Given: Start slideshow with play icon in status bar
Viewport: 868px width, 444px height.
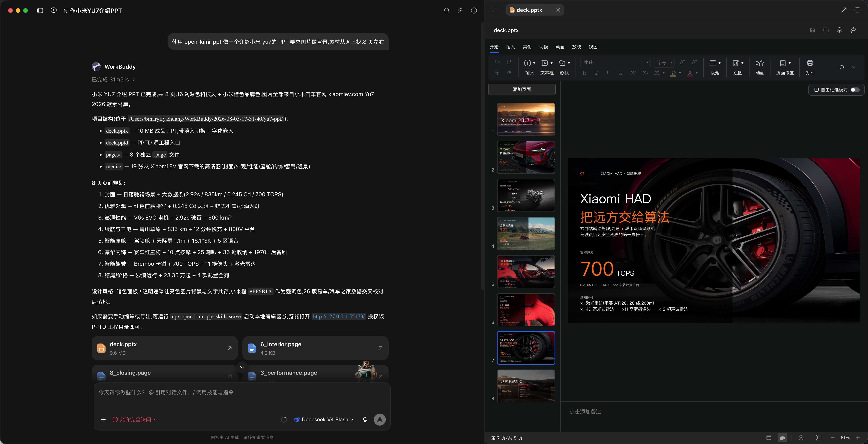Looking at the screenshot, I should [x=801, y=438].
